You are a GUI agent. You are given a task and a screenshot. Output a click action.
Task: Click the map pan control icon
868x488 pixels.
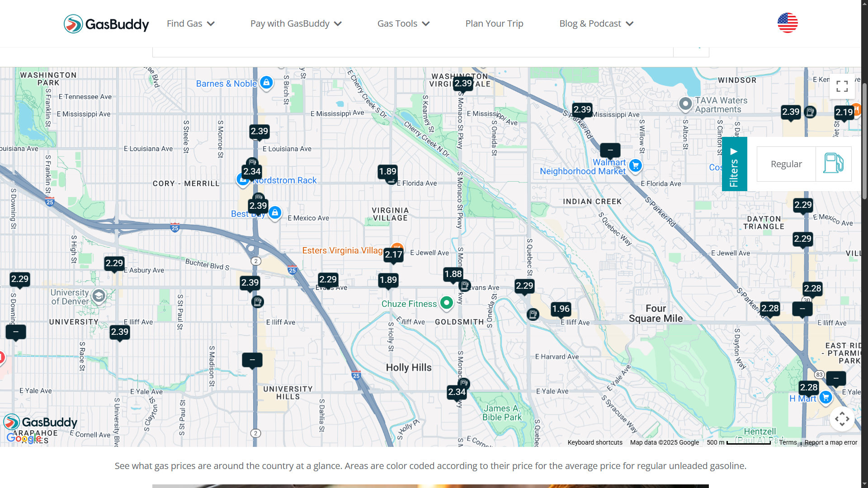pyautogui.click(x=842, y=419)
